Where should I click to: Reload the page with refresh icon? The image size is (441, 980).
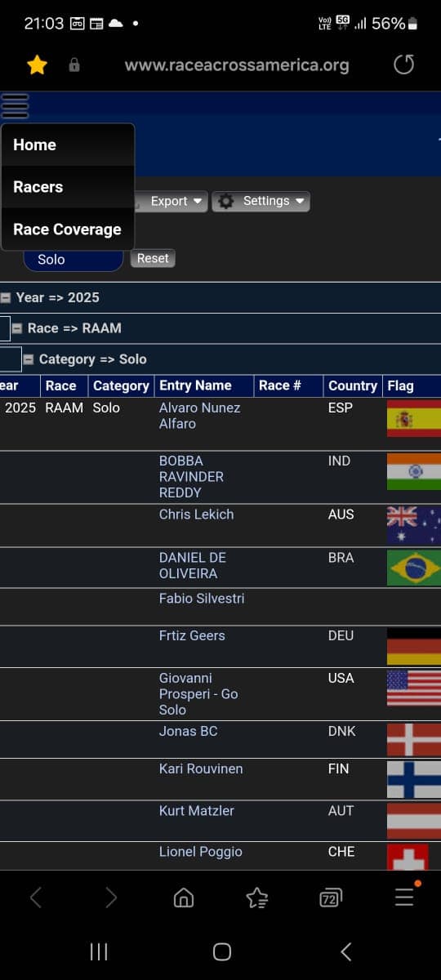(x=403, y=65)
